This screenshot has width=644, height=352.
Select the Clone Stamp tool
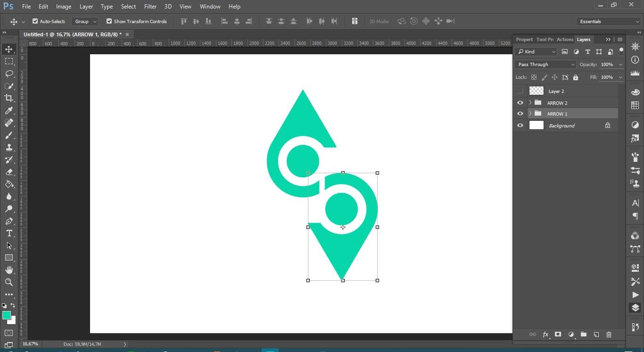coord(9,148)
